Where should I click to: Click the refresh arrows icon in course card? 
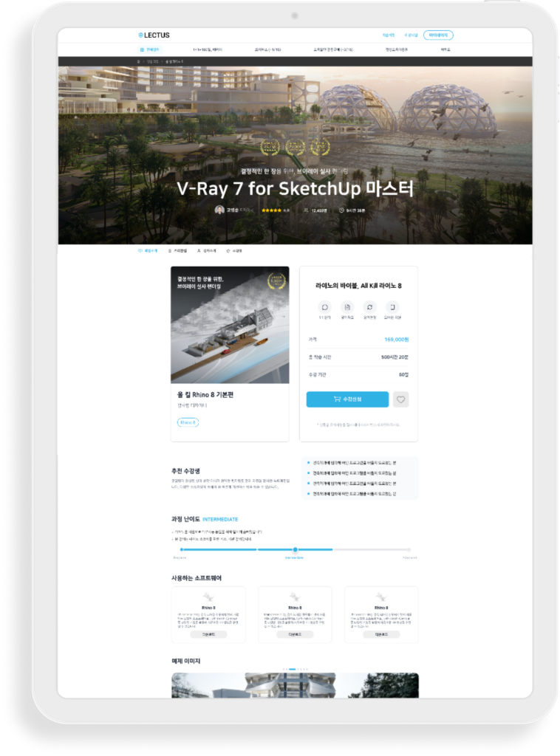click(369, 307)
